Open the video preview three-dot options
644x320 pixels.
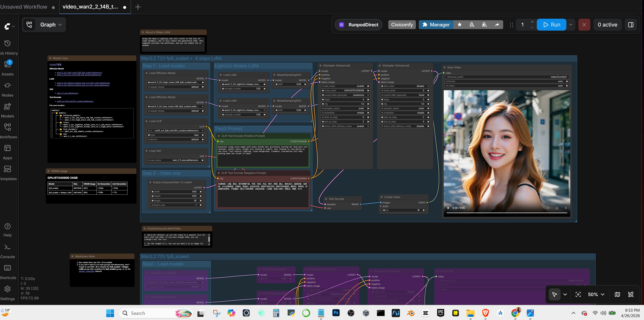[566, 208]
